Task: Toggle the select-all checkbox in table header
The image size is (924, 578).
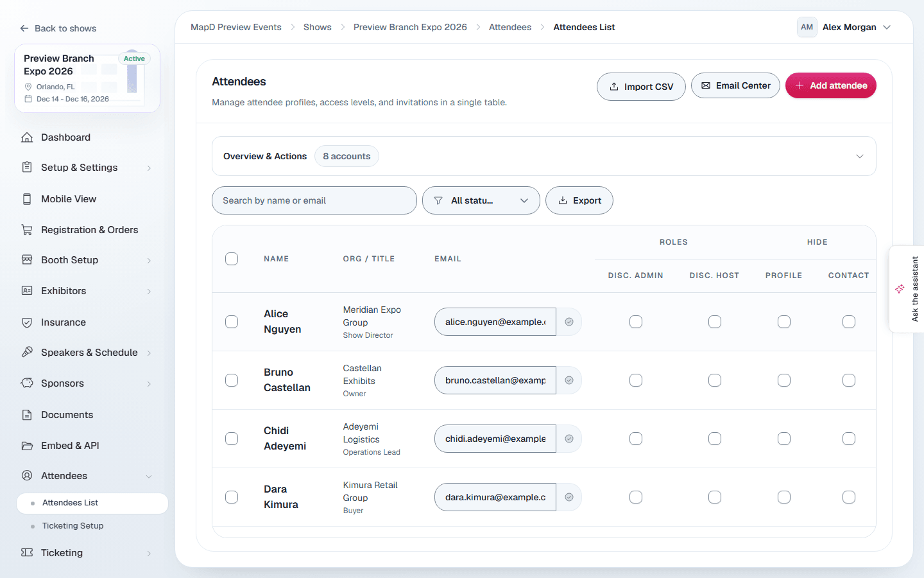Action: (232, 259)
